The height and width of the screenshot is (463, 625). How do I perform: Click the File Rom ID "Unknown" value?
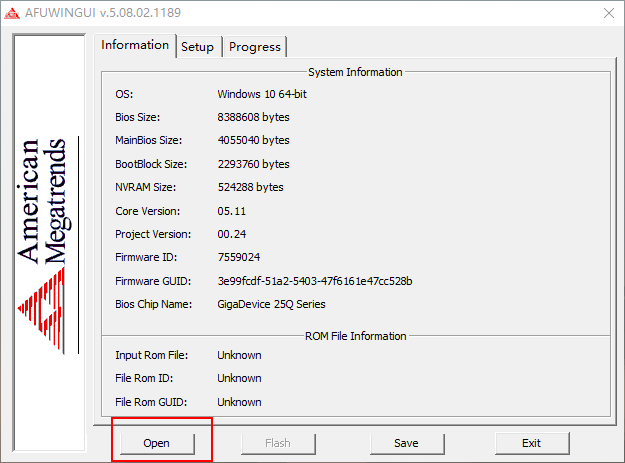(239, 379)
